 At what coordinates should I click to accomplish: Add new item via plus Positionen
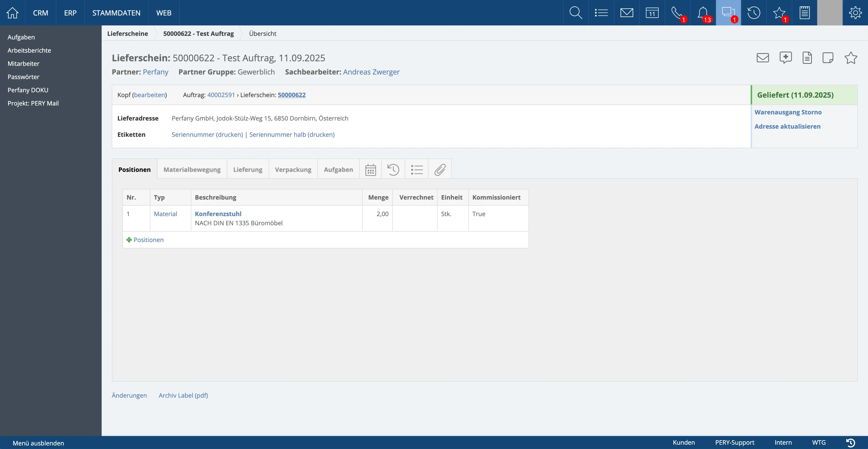pyautogui.click(x=145, y=240)
